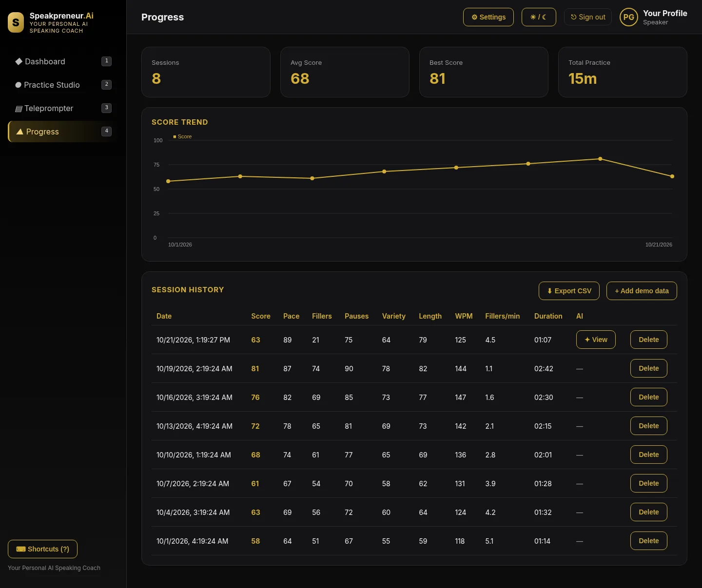Remove the 10/10/2026 session
The width and height of the screenshot is (702, 588).
649,455
